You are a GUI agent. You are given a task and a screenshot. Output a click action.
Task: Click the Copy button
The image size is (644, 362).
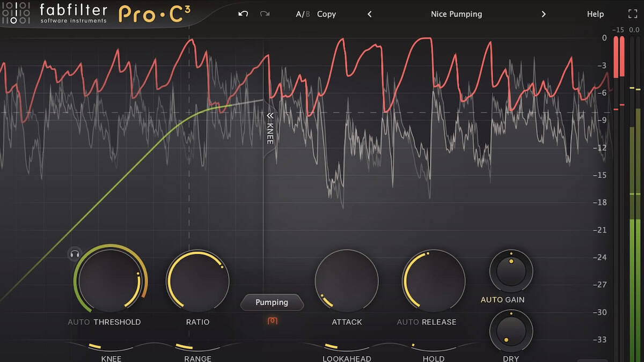[326, 14]
